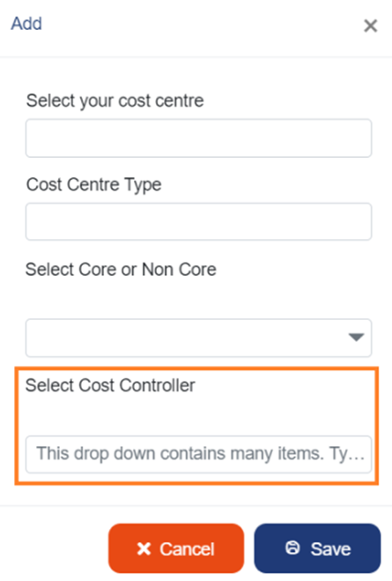Click the Cost Centre Type label
Viewport: 392px width, 581px height.
[93, 184]
